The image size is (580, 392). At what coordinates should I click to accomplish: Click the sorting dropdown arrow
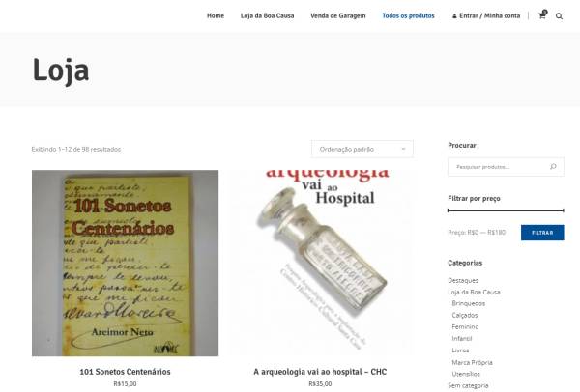[403, 149]
